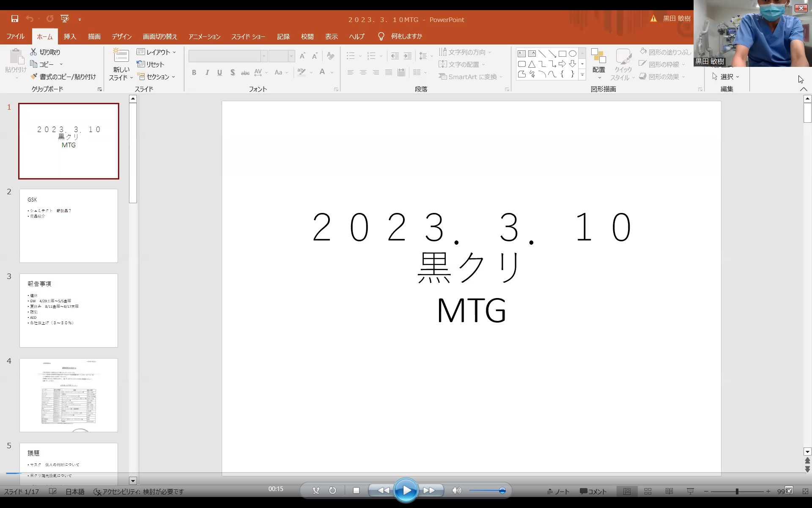The width and height of the screenshot is (812, 508).
Task: Open the 校閲 tab
Action: [307, 36]
